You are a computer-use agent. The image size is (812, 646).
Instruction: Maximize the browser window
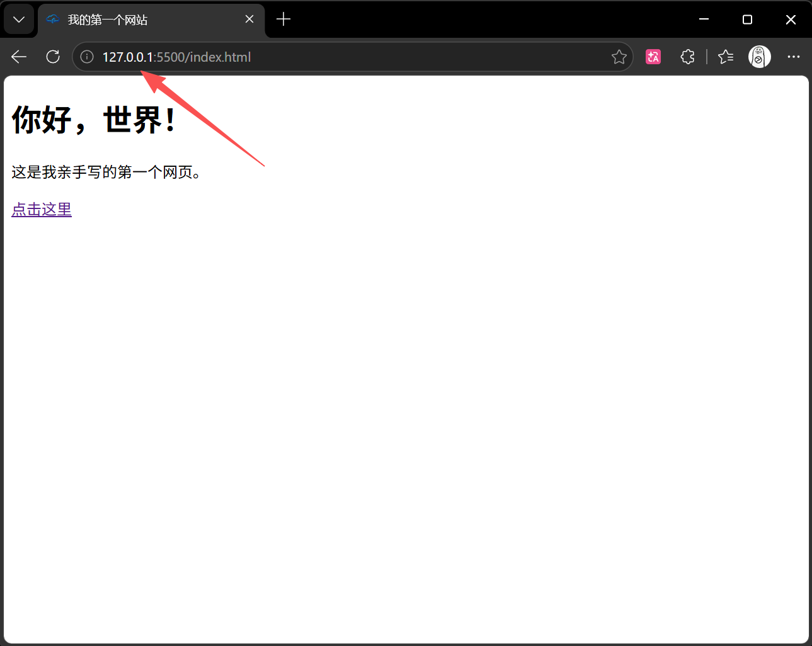(x=747, y=20)
